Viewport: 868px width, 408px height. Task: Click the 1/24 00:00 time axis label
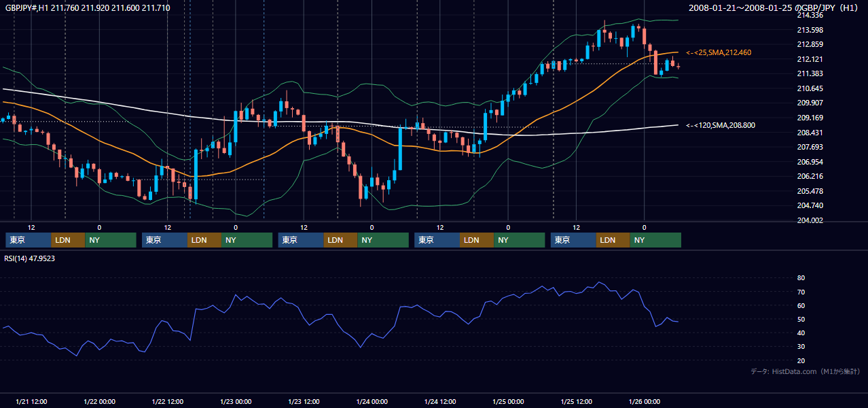click(372, 401)
